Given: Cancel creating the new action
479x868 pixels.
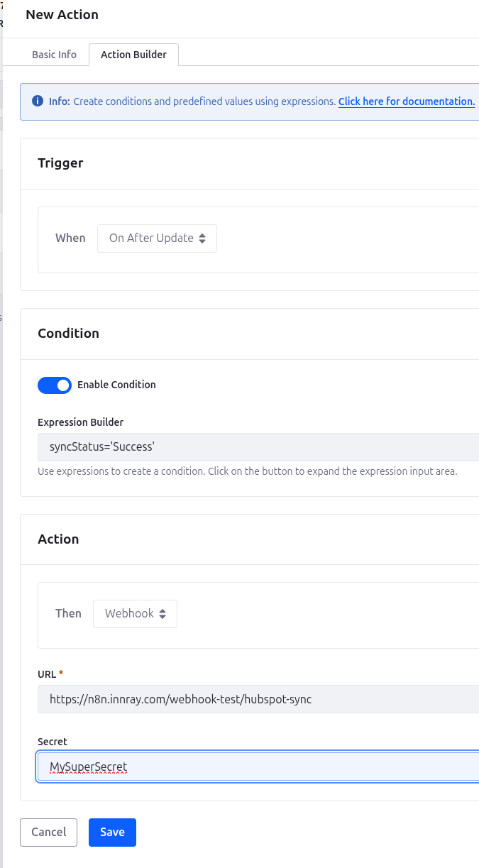Looking at the screenshot, I should pyautogui.click(x=48, y=832).
